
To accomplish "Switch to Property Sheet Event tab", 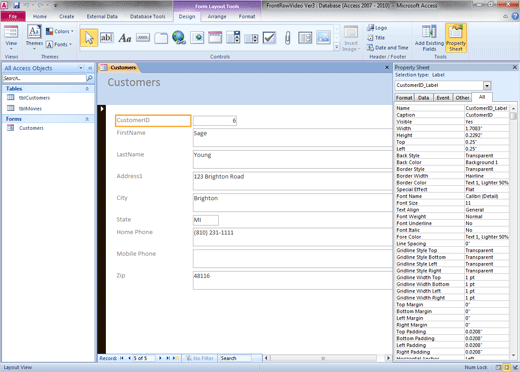I will (x=443, y=98).
